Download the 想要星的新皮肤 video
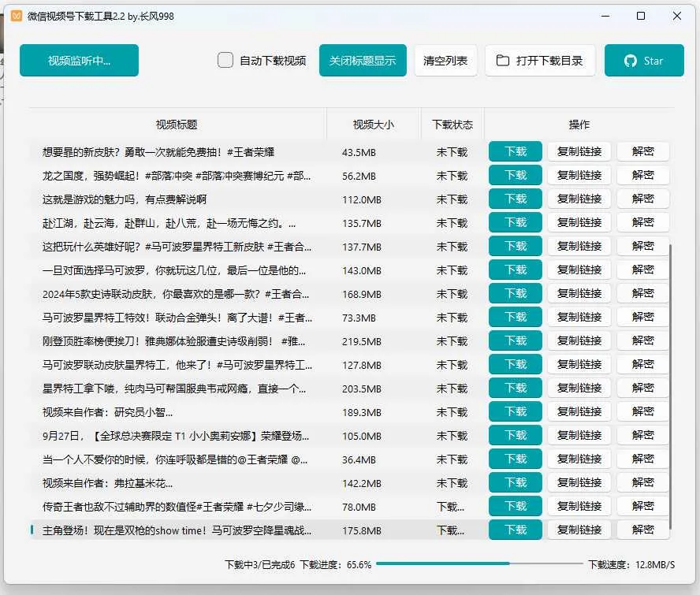Screen dimensions: 700x595 point(516,152)
